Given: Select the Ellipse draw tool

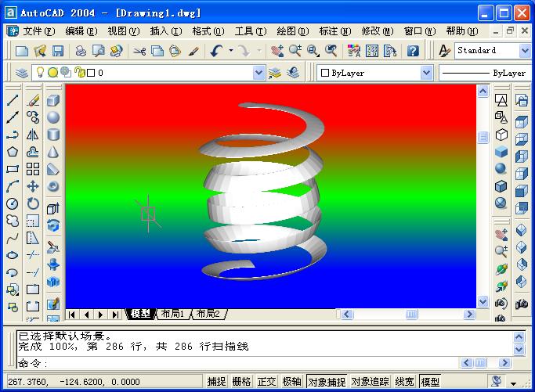Looking at the screenshot, I should [13, 255].
